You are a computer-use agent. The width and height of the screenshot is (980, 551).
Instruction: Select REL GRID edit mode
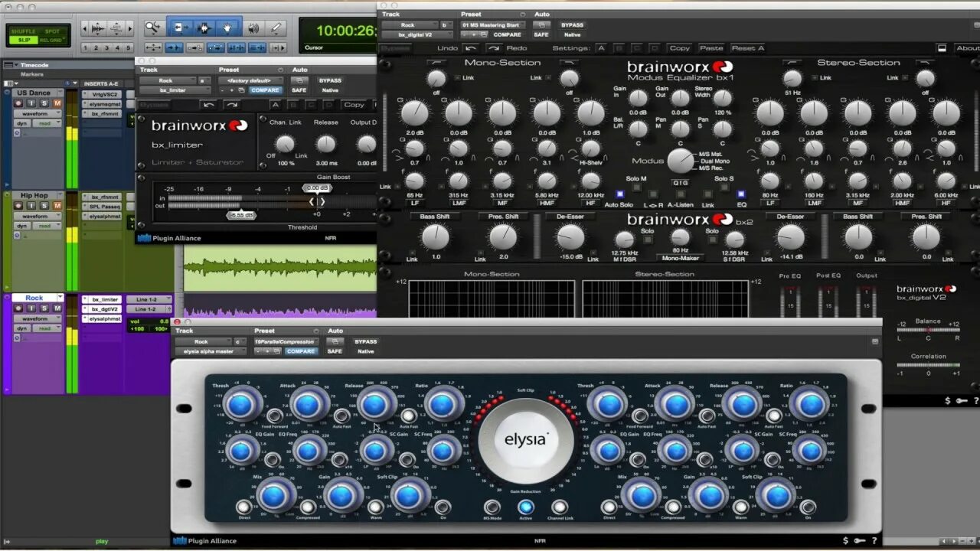click(x=52, y=40)
